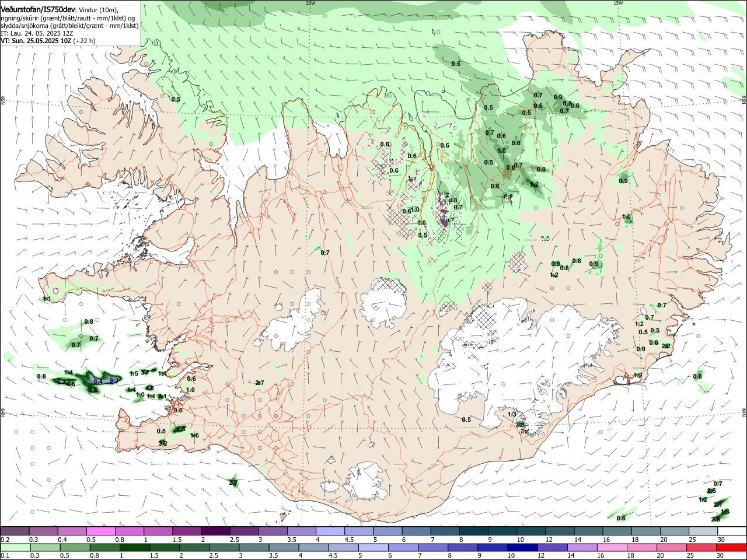This screenshot has width=747, height=560.
Task: Click the 2.5 value in the southeast sea
Action: [711, 491]
